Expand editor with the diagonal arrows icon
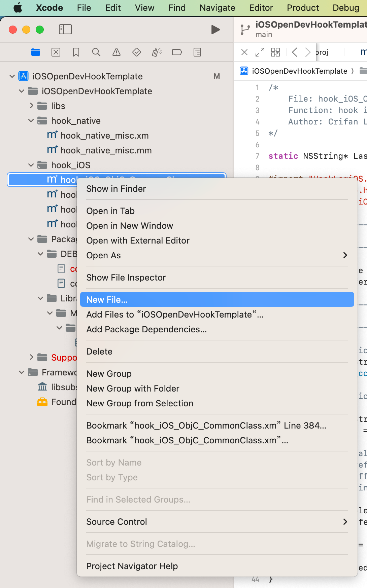This screenshot has width=367, height=588. [x=260, y=52]
